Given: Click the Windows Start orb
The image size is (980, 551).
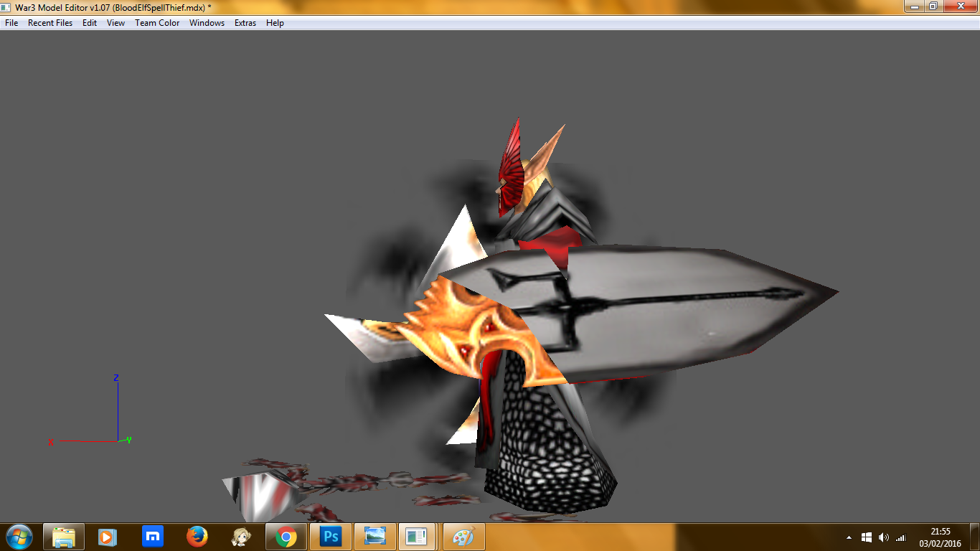Looking at the screenshot, I should pos(19,537).
